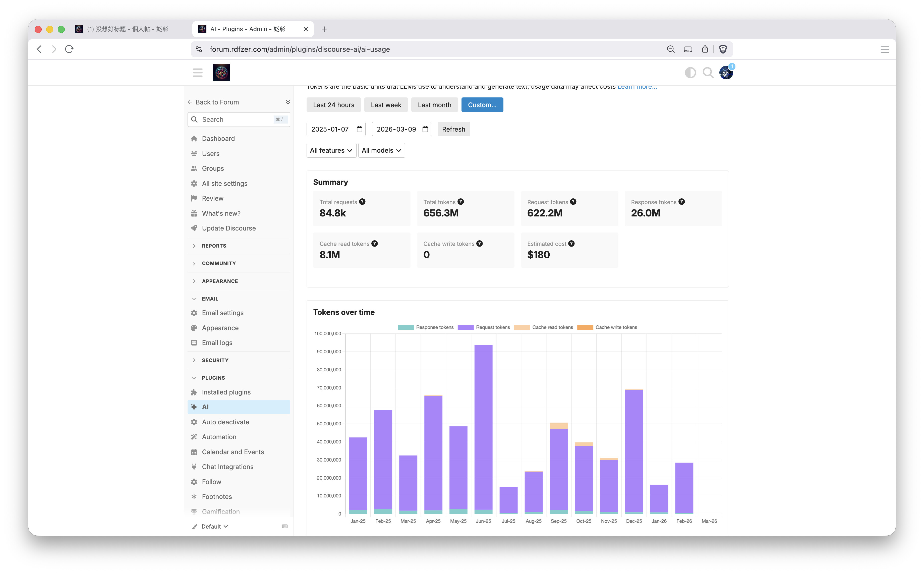Click the forum logo in header
This screenshot has width=924, height=573.
222,72
